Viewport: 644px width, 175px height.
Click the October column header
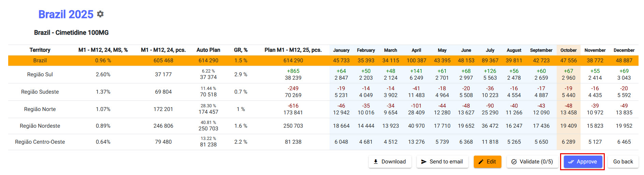[x=568, y=50]
